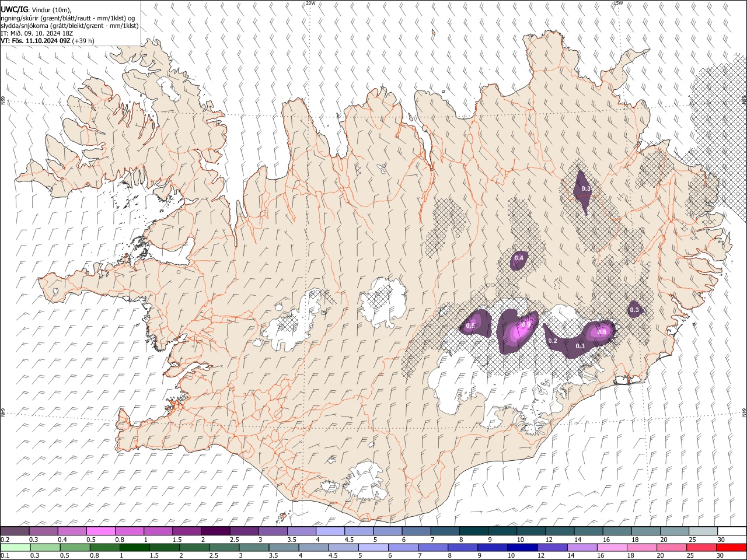Screen dimensions: 747x560
Task: Click the purple snow patch labeled 0.4
Action: tap(518, 261)
